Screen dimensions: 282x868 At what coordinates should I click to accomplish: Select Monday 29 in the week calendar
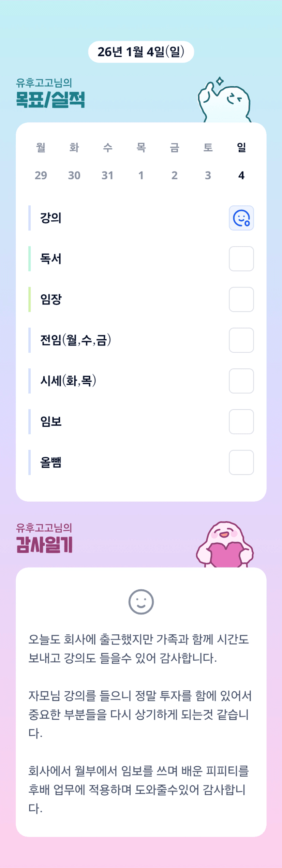tap(41, 175)
